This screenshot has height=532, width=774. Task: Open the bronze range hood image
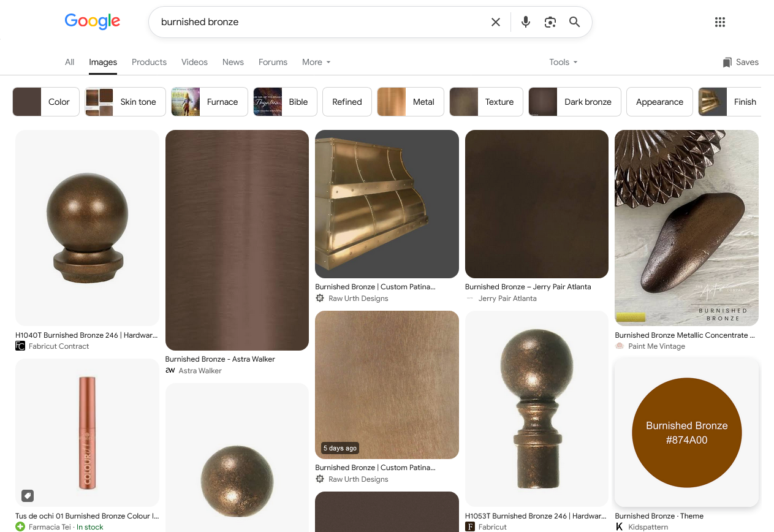(x=387, y=204)
